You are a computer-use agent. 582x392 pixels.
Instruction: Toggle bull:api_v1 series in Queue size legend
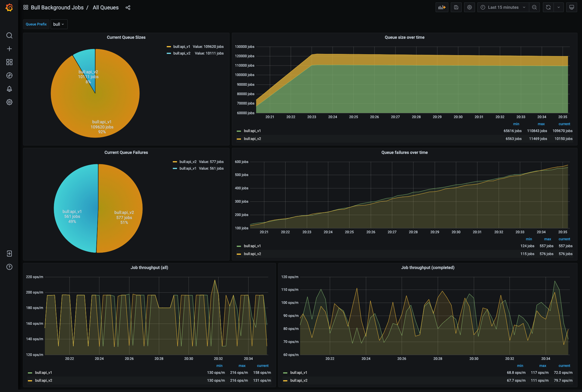click(x=252, y=131)
